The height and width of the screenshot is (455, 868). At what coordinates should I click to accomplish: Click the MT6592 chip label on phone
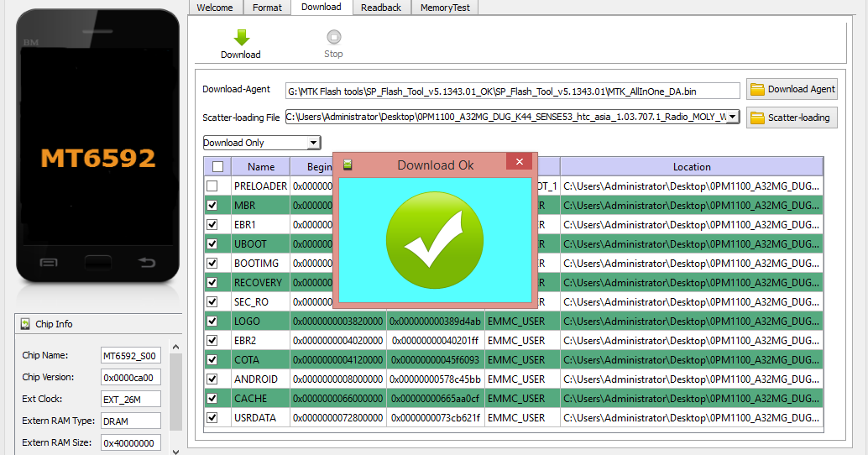click(98, 159)
